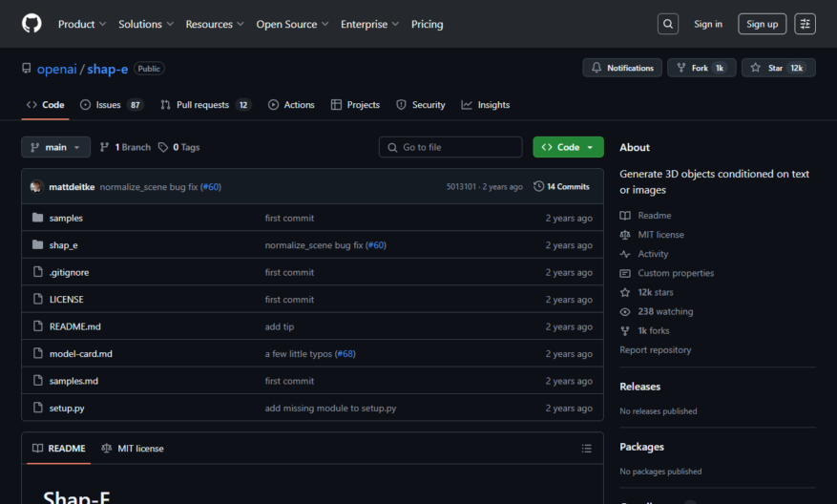Open Activity link in About sidebar
The height and width of the screenshot is (504, 837).
click(644, 254)
